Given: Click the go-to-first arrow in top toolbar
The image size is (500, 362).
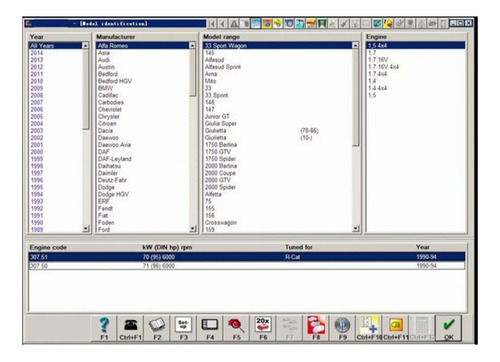Looking at the screenshot, I should pyautogui.click(x=212, y=23).
